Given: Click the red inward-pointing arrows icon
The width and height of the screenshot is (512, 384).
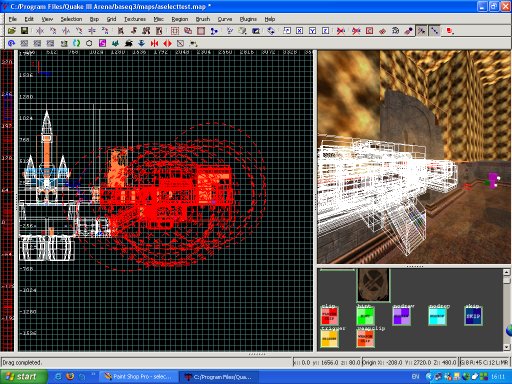Looking at the screenshot, I should (x=154, y=43).
